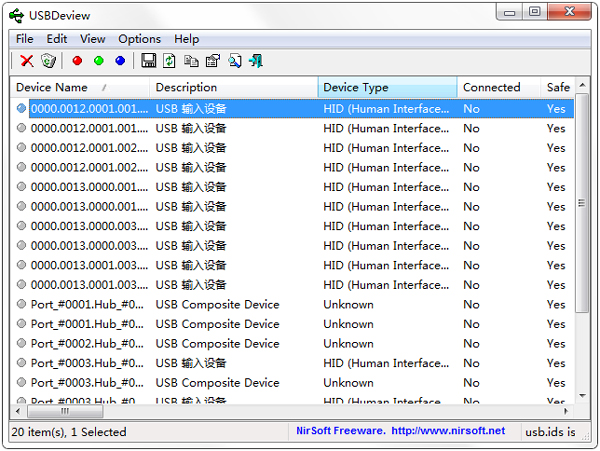Open the View menu
The image size is (600, 451).
coord(93,39)
